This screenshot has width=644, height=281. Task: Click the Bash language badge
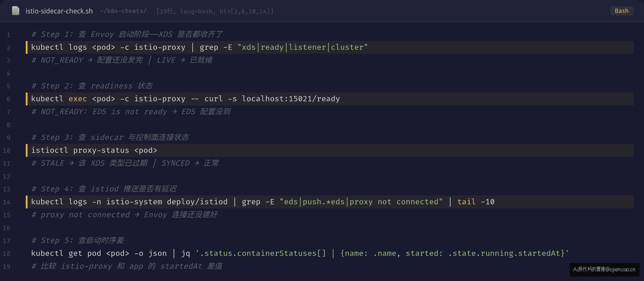click(621, 11)
